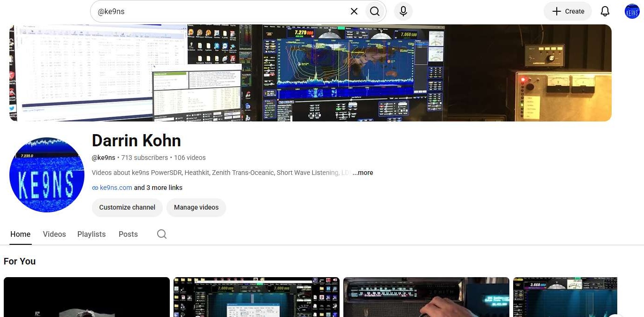Expand channel description with ...more
Image resolution: width=644 pixels, height=317 pixels.
tap(363, 173)
